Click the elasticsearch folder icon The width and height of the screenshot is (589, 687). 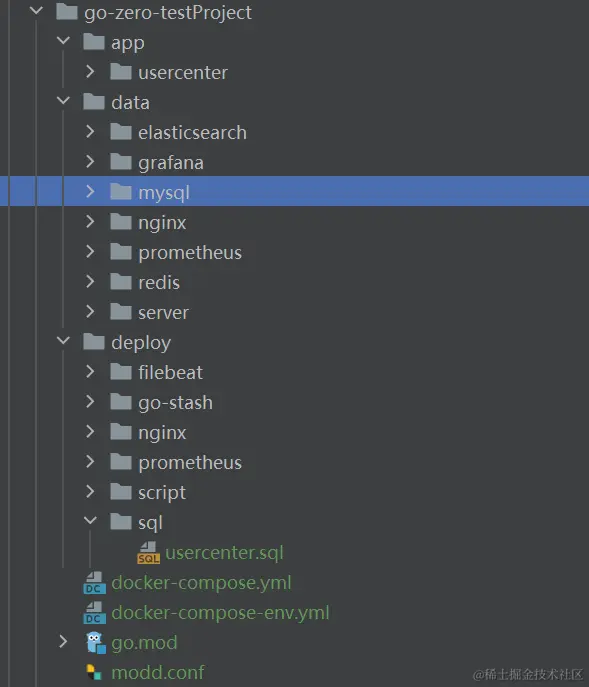[121, 132]
